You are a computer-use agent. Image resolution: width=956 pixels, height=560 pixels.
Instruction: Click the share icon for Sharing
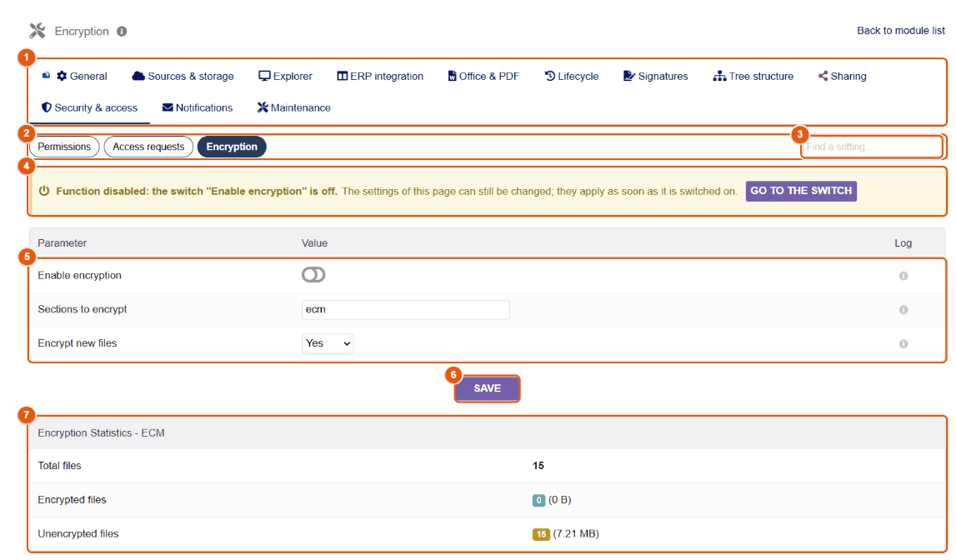[x=823, y=76]
